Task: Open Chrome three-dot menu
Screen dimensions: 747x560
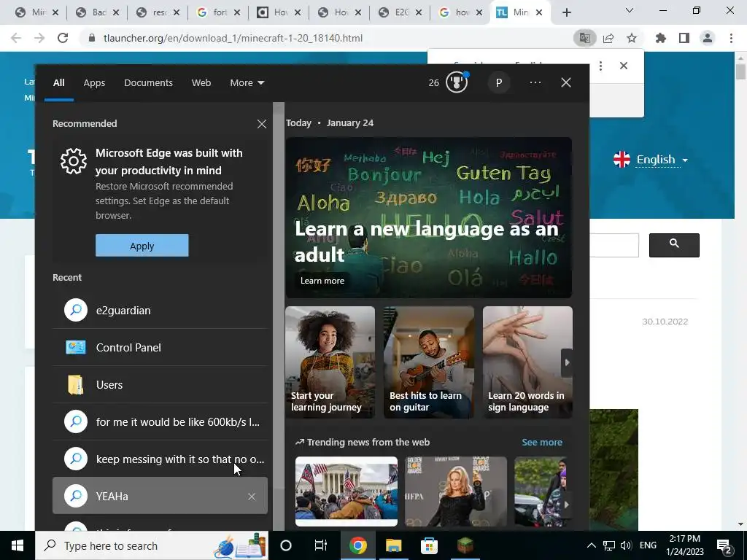Action: point(731,38)
